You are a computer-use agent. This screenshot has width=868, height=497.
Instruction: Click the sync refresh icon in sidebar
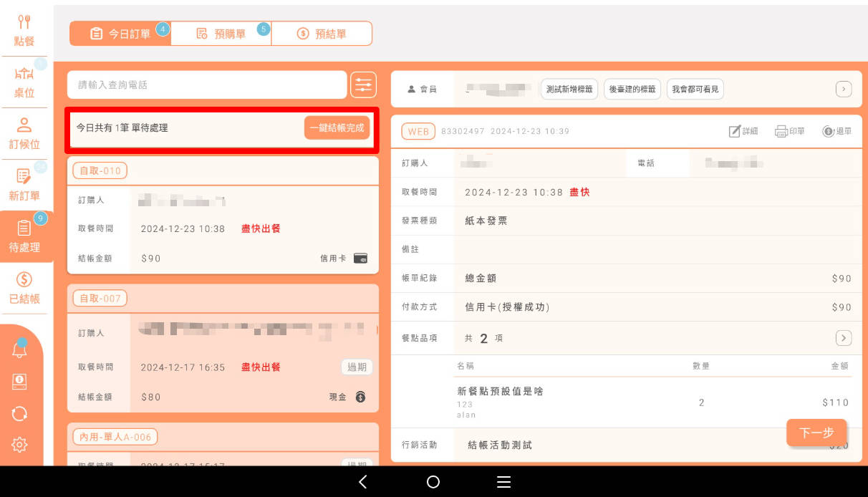point(19,413)
